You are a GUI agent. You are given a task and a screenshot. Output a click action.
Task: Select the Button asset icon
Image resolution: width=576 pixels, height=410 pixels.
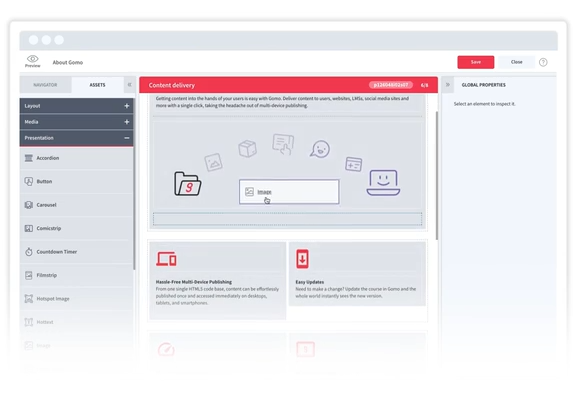coord(29,181)
